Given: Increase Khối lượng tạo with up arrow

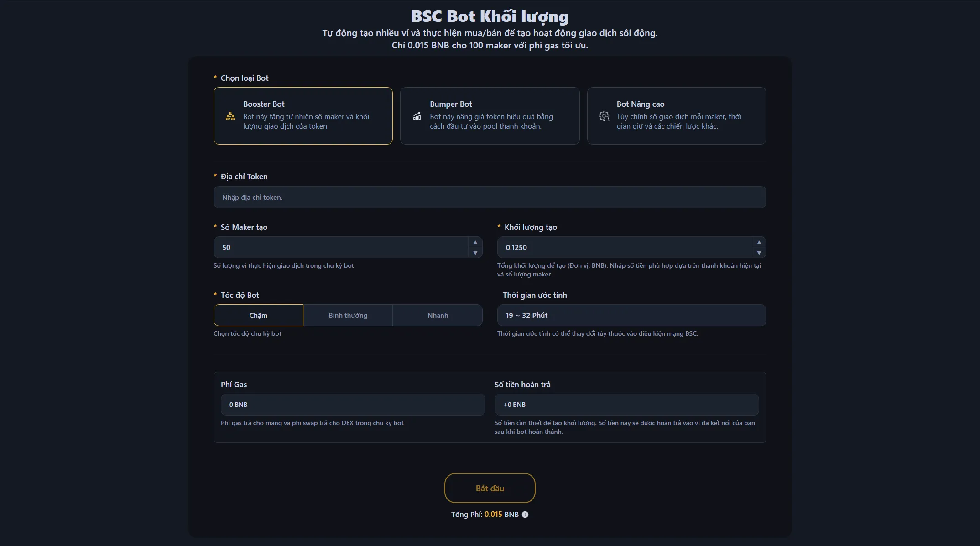Looking at the screenshot, I should tap(759, 243).
